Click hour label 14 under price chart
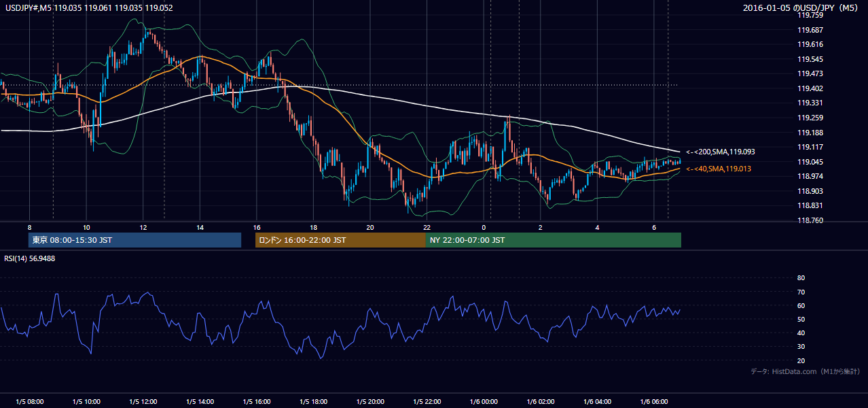 pos(200,227)
